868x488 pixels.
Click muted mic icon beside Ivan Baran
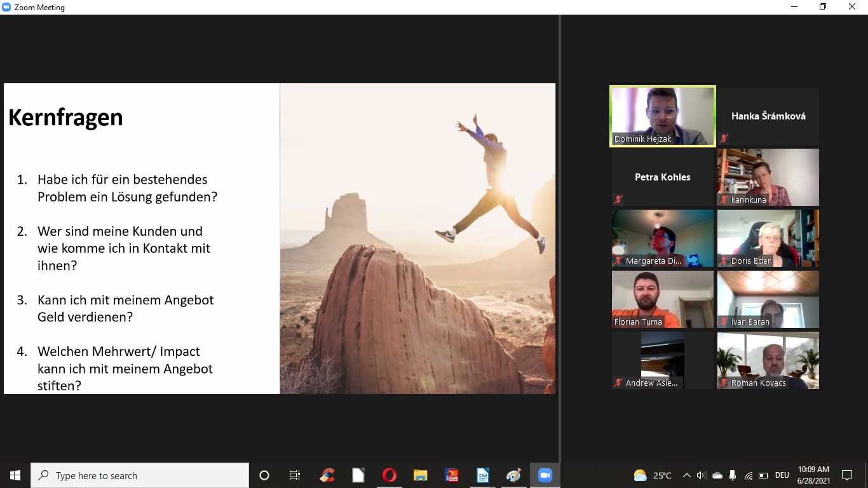tap(724, 322)
